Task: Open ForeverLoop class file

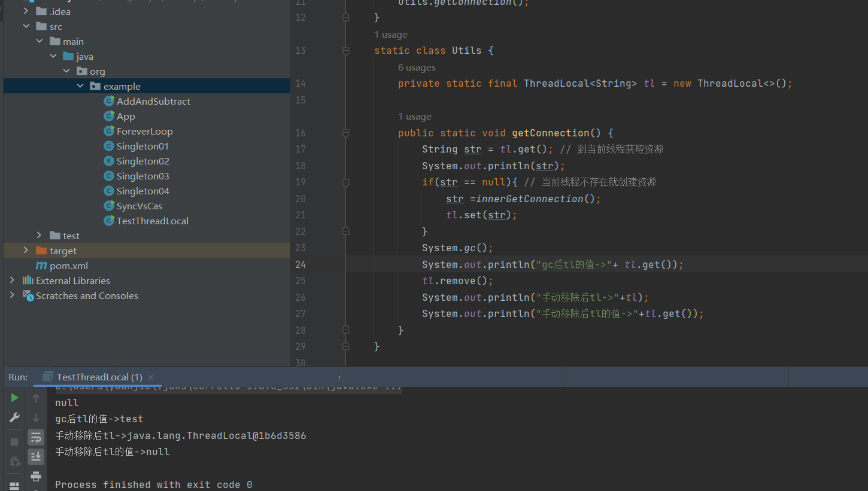Action: click(144, 131)
